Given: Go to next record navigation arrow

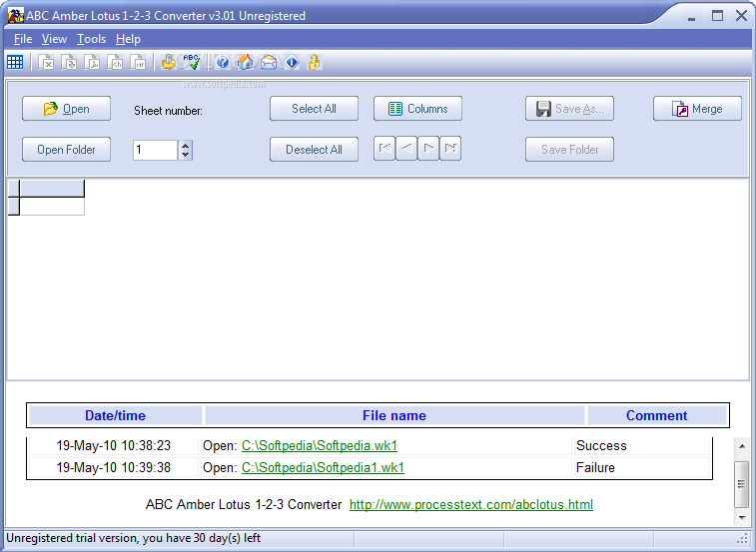Looking at the screenshot, I should point(428,149).
